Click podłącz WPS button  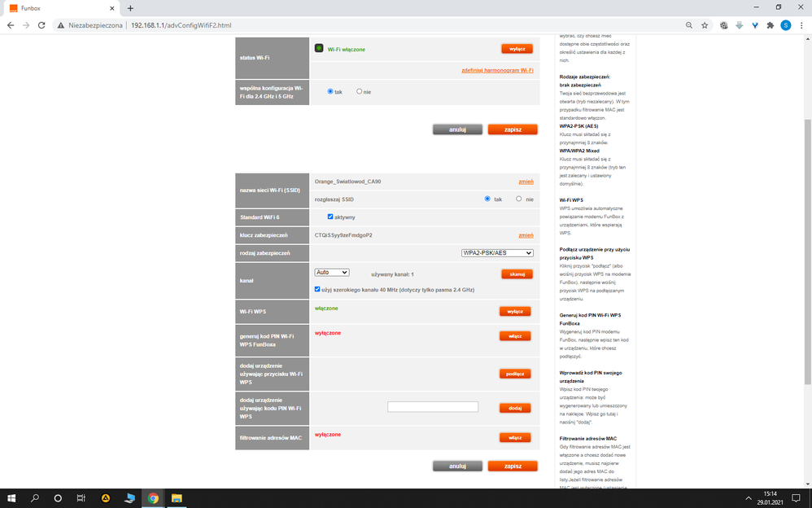pyautogui.click(x=515, y=374)
